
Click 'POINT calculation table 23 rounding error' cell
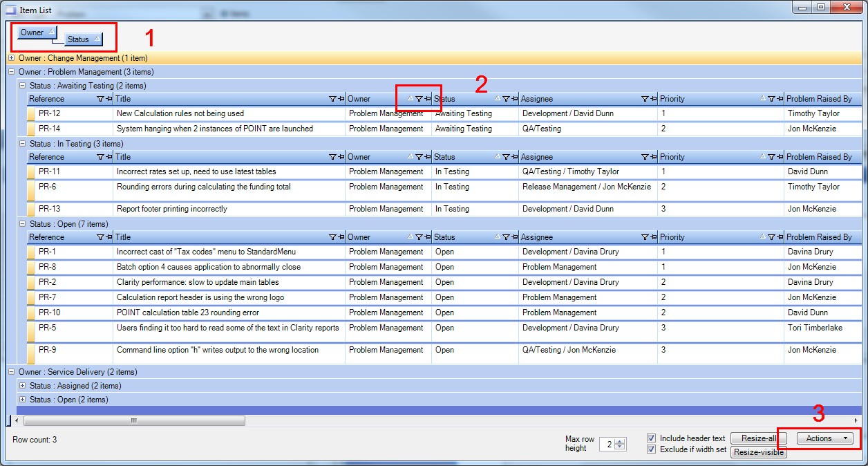(x=229, y=313)
